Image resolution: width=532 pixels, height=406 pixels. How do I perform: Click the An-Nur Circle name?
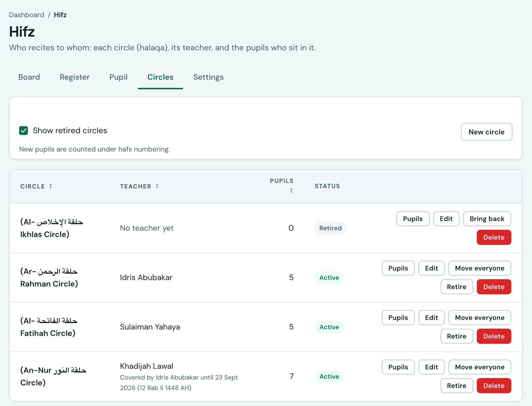pos(53,376)
